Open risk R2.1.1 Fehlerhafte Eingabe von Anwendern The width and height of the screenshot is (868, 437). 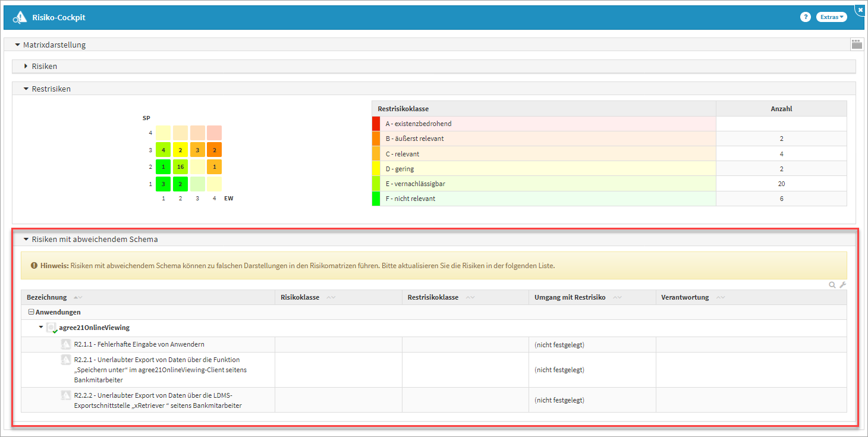point(139,344)
